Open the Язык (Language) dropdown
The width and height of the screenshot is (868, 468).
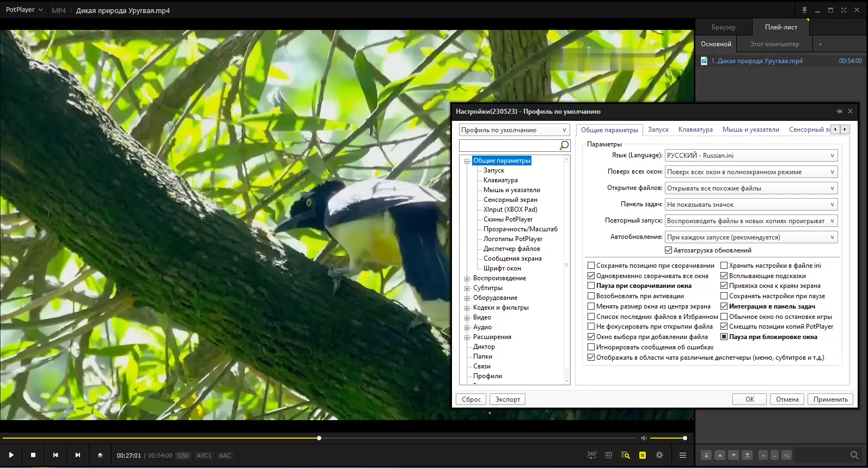click(751, 156)
